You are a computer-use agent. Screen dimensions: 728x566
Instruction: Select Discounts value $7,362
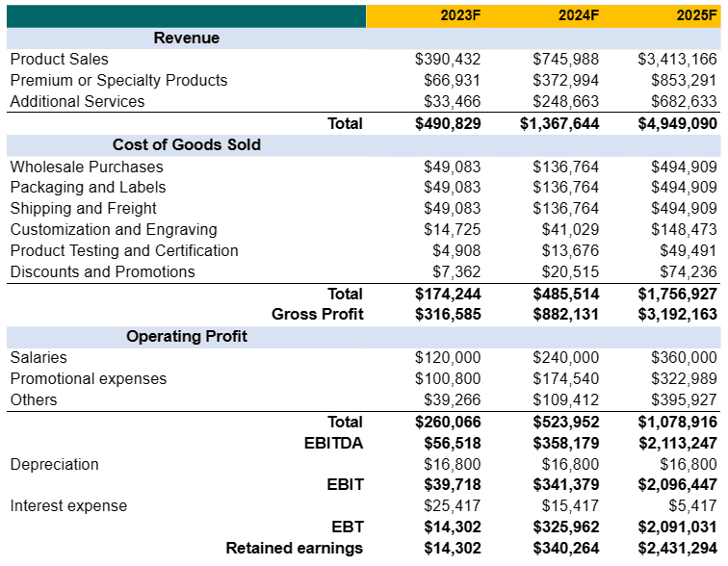(x=456, y=271)
